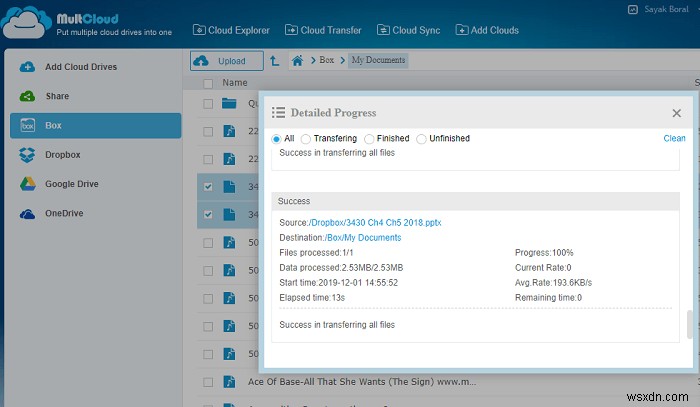Click the Box drive icon
The height and width of the screenshot is (407, 700).
tap(28, 125)
